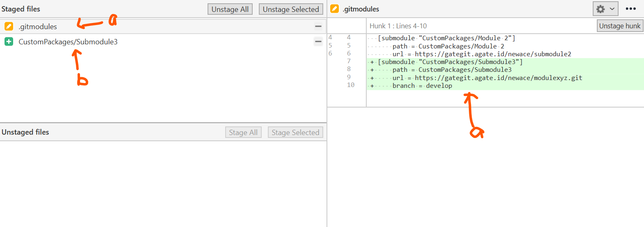Click the Hunk 1 : Lines 4-10 header
Image resolution: width=644 pixels, height=227 pixels.
tap(398, 26)
